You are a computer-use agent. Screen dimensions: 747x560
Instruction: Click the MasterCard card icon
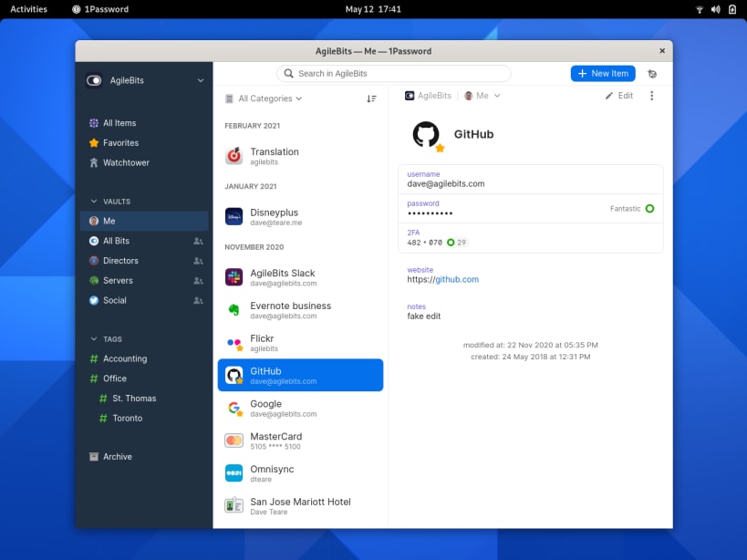(233, 441)
